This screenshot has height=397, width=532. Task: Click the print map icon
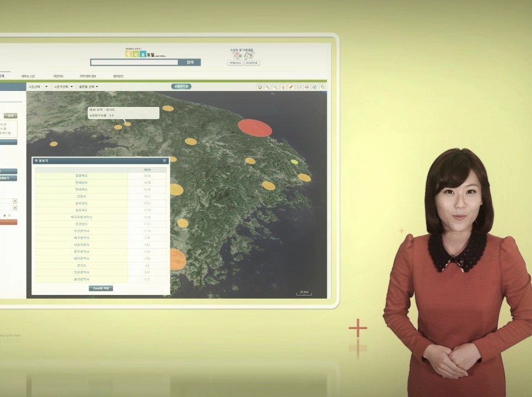tap(307, 87)
